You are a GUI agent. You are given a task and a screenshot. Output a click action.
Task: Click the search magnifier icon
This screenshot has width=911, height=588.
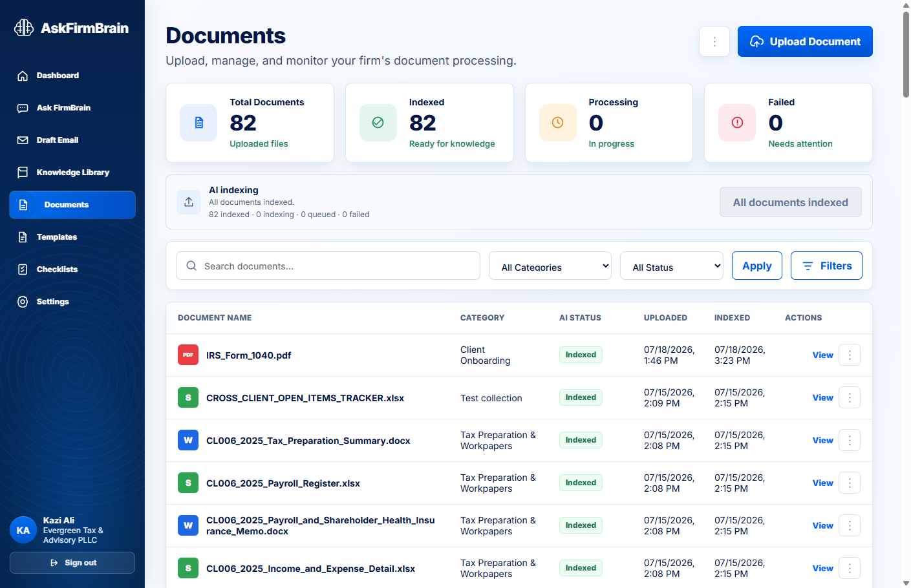[191, 266]
